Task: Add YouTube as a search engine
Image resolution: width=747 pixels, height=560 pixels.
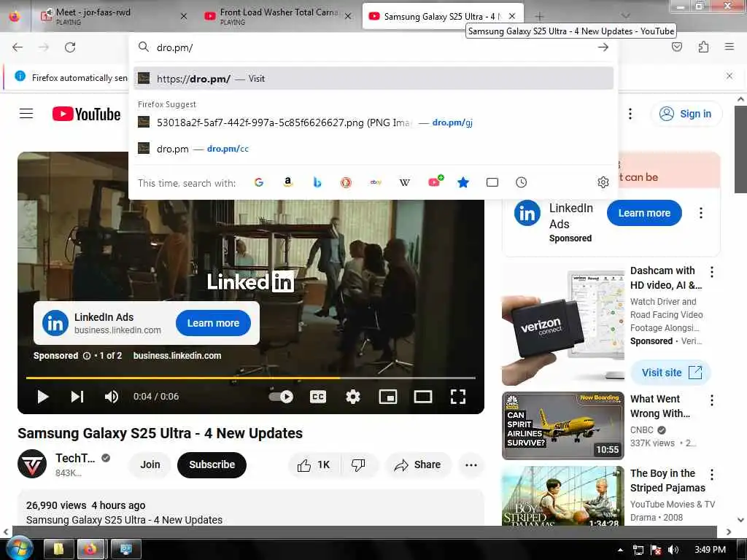Action: pos(435,182)
